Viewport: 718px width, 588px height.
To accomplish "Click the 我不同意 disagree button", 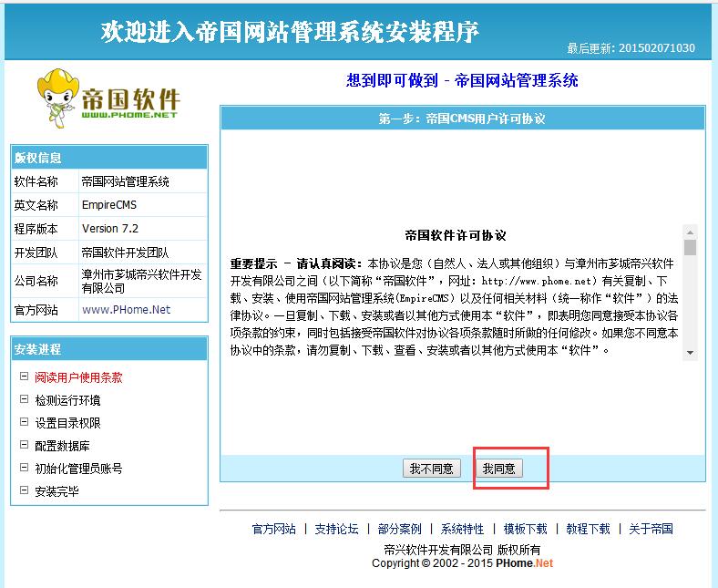I will [431, 469].
